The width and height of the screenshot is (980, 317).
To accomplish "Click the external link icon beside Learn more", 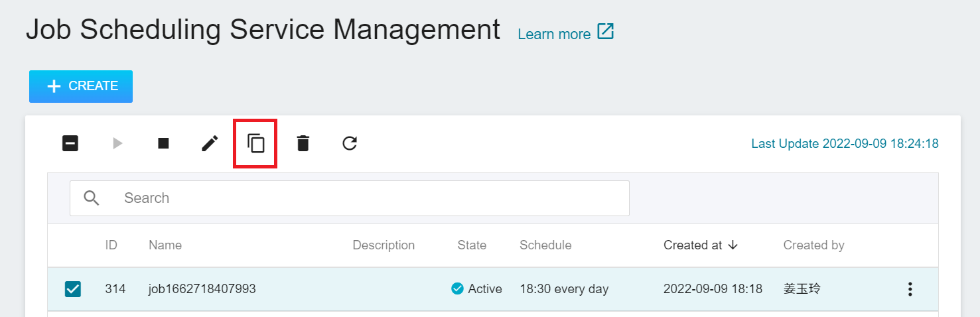I will (x=606, y=32).
